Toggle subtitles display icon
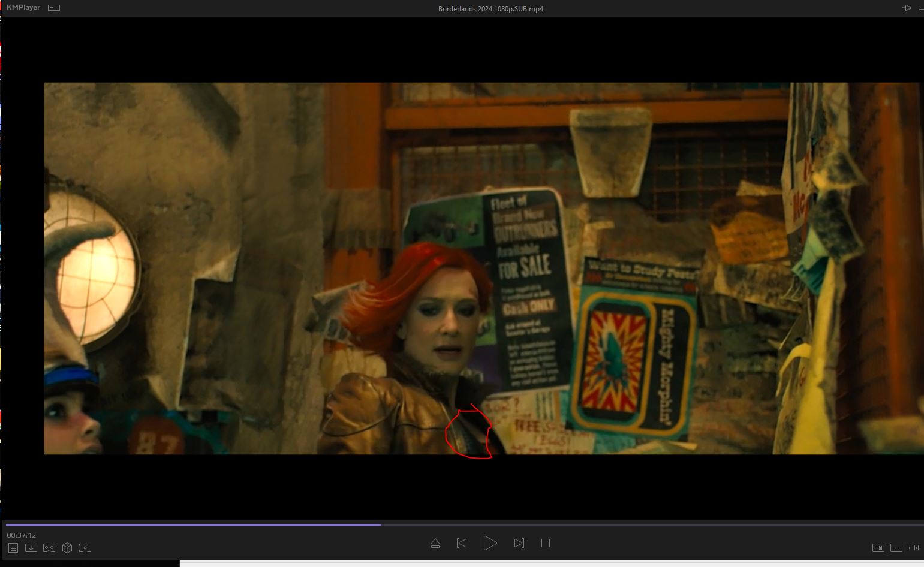This screenshot has height=567, width=924. pos(896,547)
